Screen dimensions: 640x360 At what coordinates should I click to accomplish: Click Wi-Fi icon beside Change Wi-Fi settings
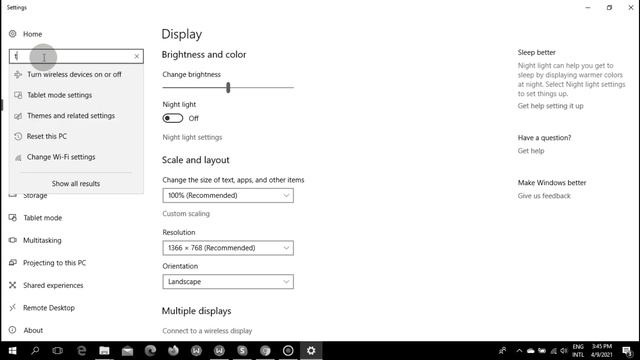(18, 158)
